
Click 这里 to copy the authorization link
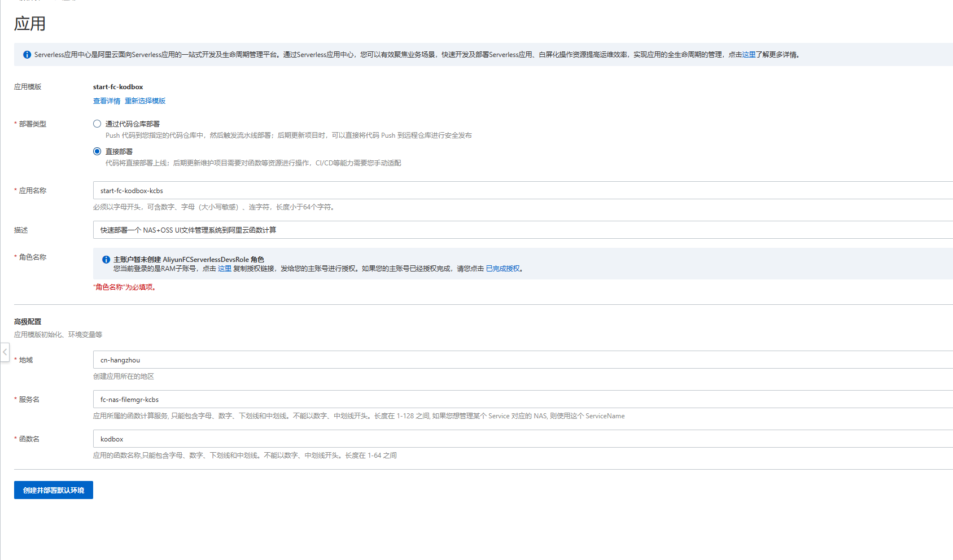(x=224, y=269)
